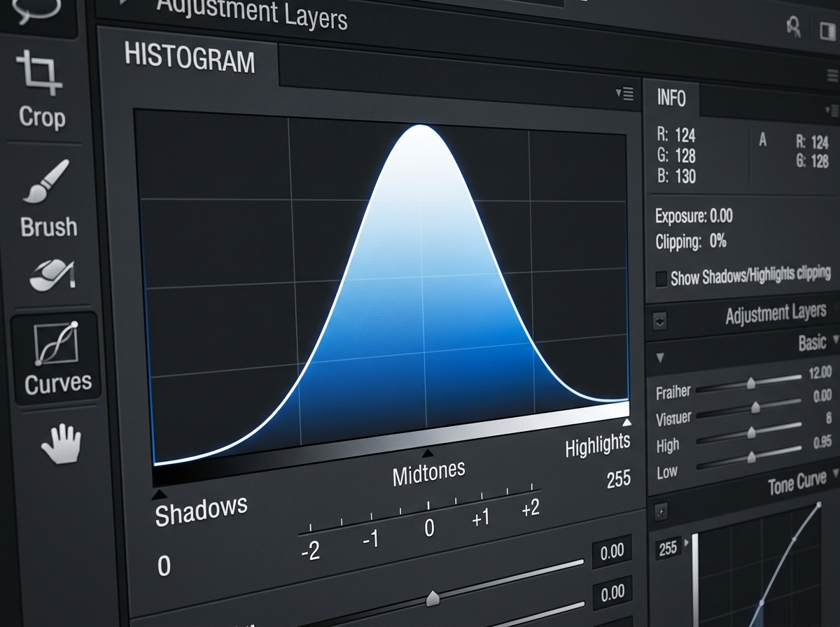This screenshot has width=840, height=627.
Task: Enable Show Shadows/Highlights clipping
Action: coord(661,278)
